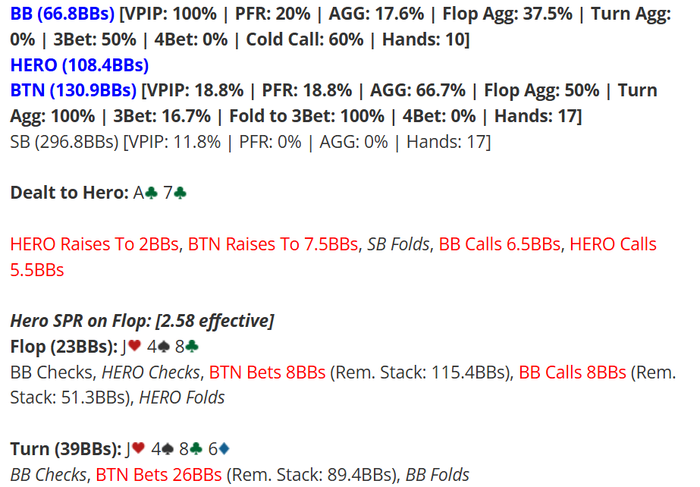Screen dimensions: 700x487
Task: Click the Eight of clubs flop card
Action: [x=187, y=346]
